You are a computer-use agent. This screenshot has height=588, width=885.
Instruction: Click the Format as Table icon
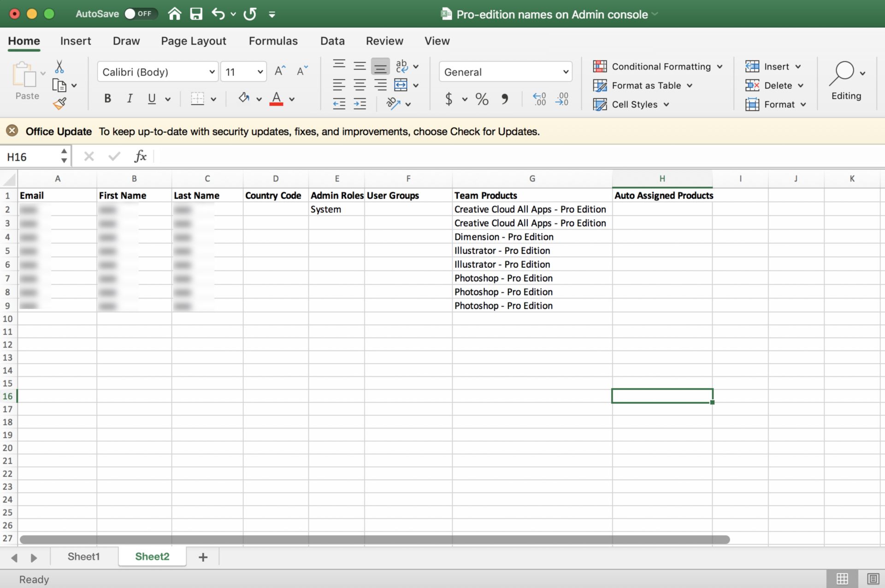pyautogui.click(x=599, y=85)
